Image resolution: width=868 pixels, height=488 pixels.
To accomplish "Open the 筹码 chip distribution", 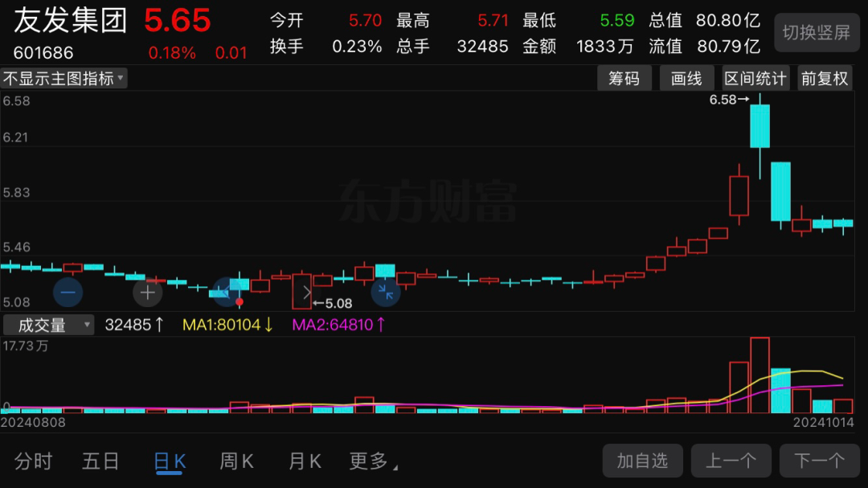I will point(624,79).
